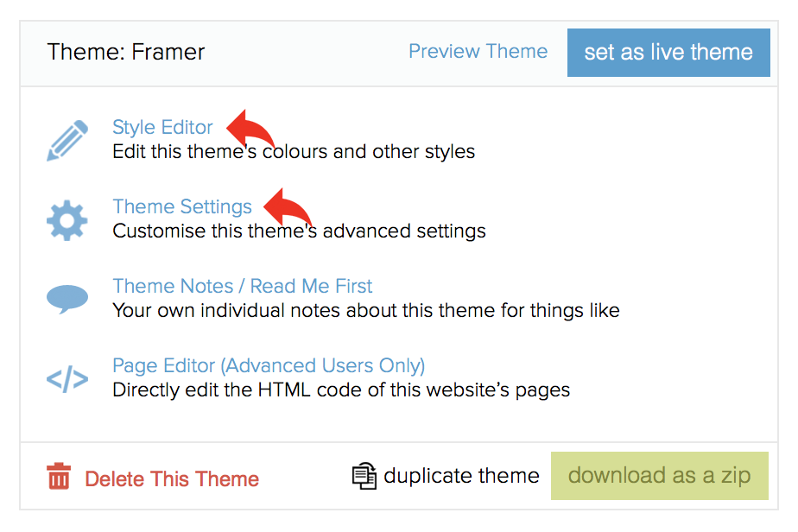The width and height of the screenshot is (798, 532).
Task: Click the speech bubble Theme Notes icon
Action: coord(67,300)
